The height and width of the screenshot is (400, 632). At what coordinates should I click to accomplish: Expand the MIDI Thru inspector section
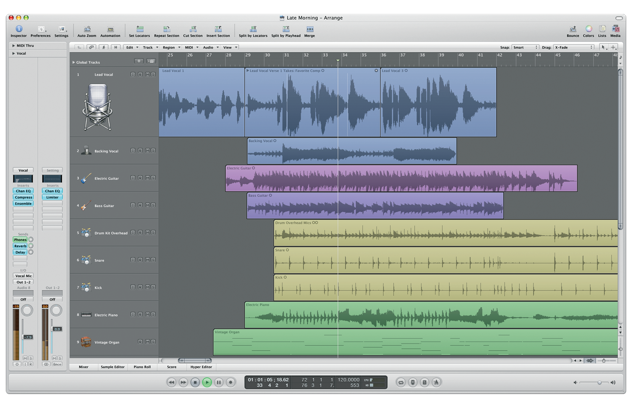13,46
